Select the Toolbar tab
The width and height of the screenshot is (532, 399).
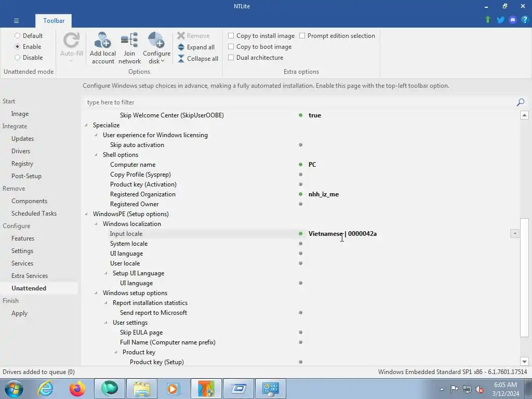click(54, 21)
